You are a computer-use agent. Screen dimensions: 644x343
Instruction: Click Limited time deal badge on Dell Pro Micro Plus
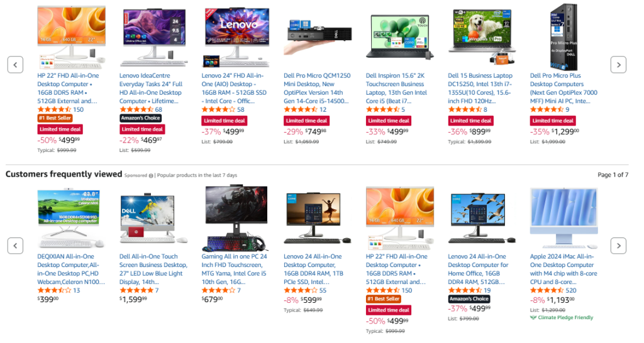tap(553, 121)
